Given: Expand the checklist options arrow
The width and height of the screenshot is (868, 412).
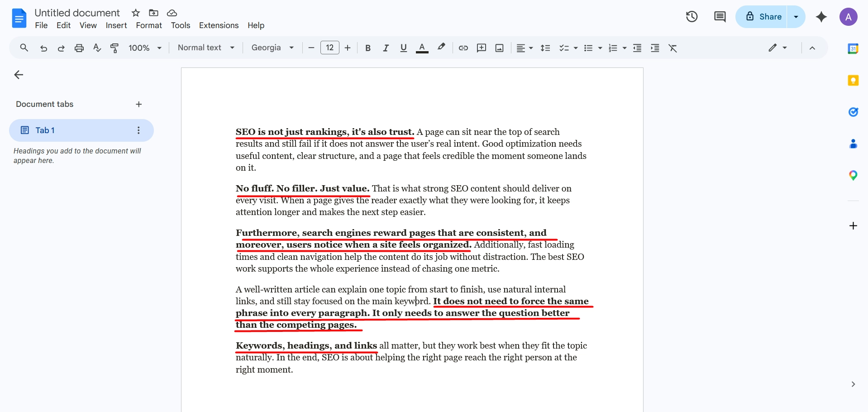Looking at the screenshot, I should 576,48.
